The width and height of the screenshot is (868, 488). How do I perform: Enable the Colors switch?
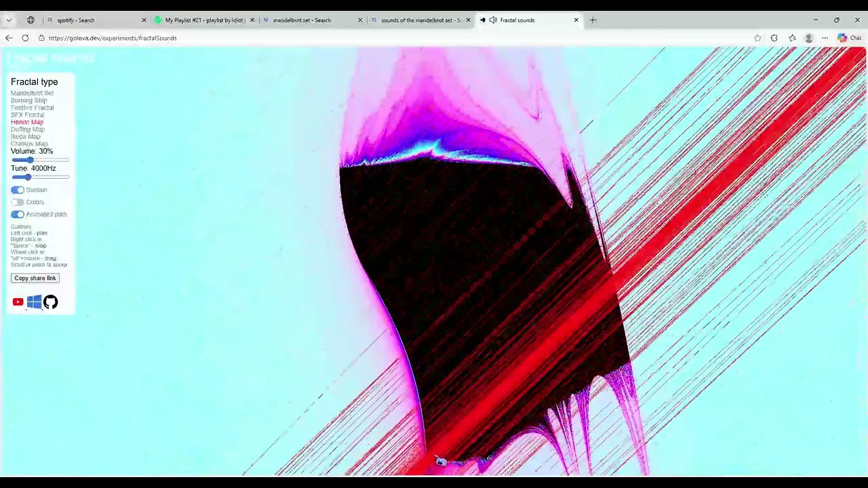tap(18, 202)
